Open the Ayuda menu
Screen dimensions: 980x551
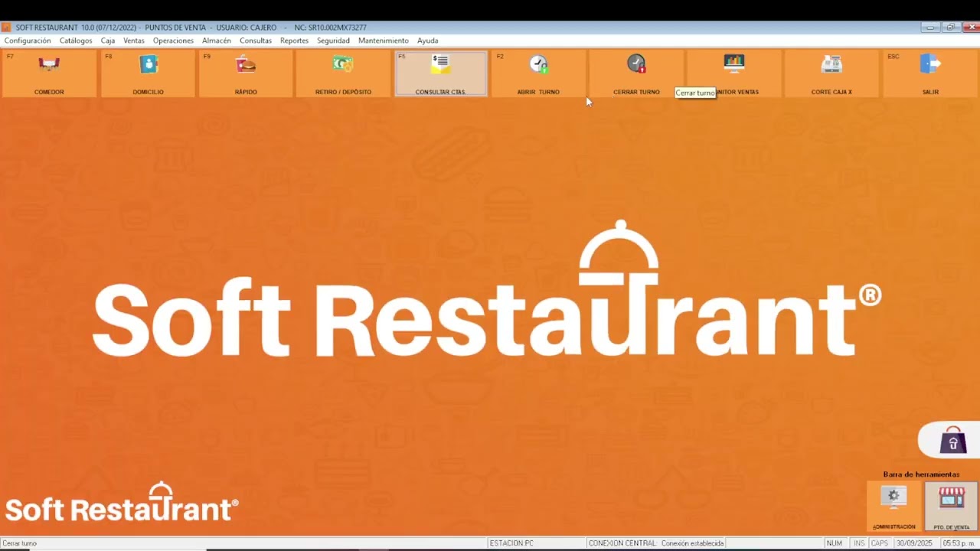tap(428, 41)
